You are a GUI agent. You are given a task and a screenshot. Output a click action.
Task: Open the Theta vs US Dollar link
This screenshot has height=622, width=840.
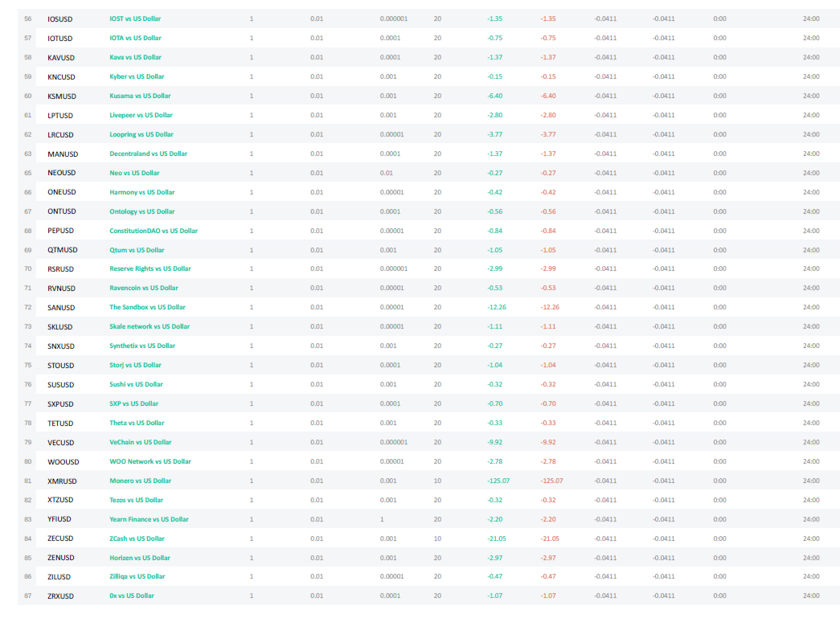pos(137,424)
